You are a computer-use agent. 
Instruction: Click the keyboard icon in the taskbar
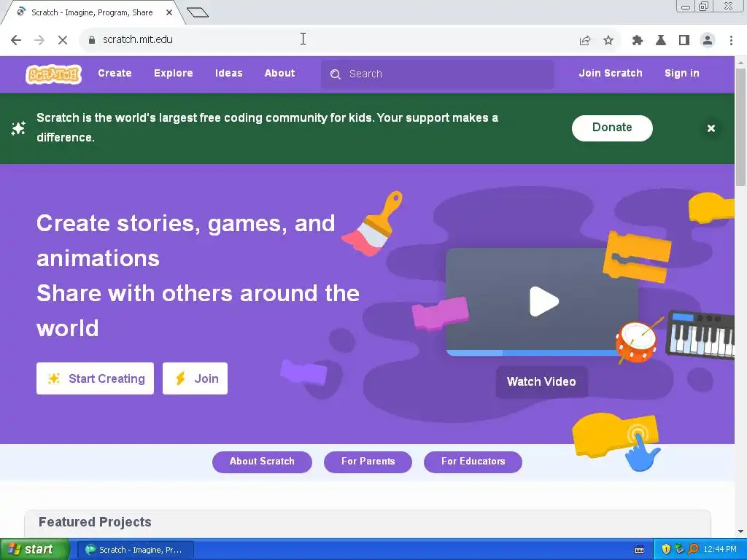(639, 550)
